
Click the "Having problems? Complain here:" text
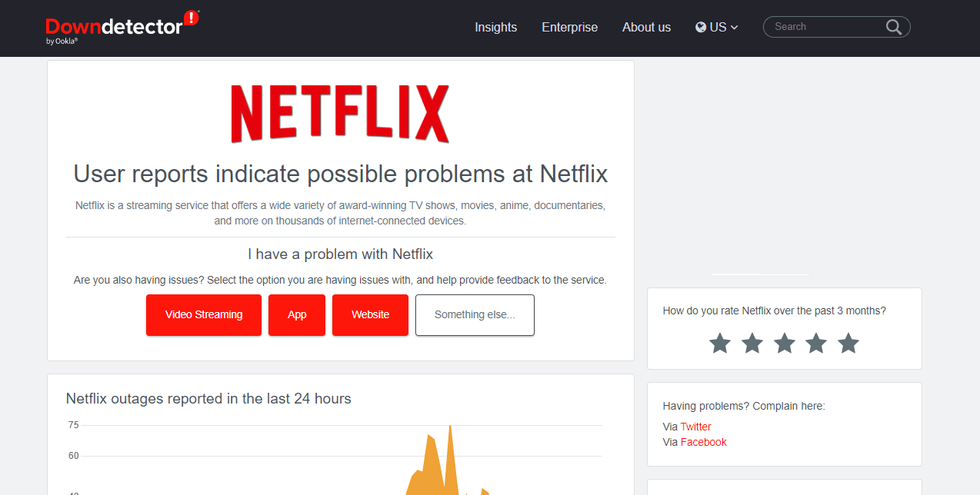(744, 406)
